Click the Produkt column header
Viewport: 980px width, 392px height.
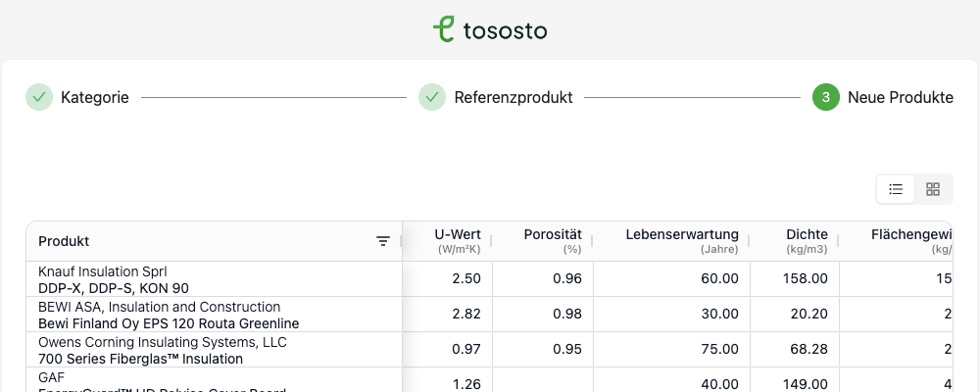(64, 241)
